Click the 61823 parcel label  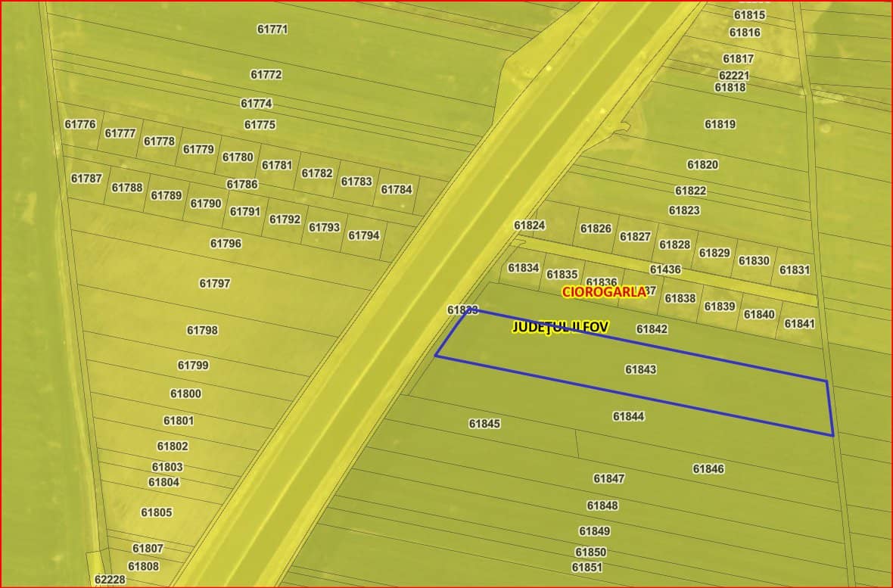click(x=684, y=211)
